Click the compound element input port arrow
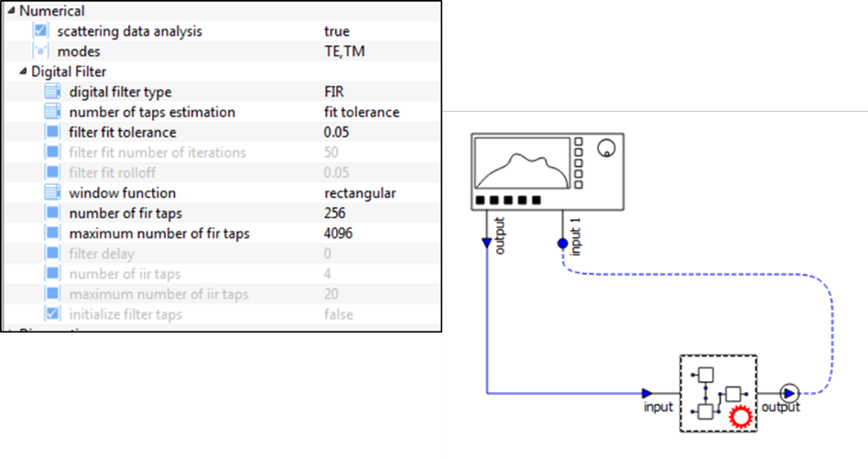The width and height of the screenshot is (868, 459). (646, 394)
